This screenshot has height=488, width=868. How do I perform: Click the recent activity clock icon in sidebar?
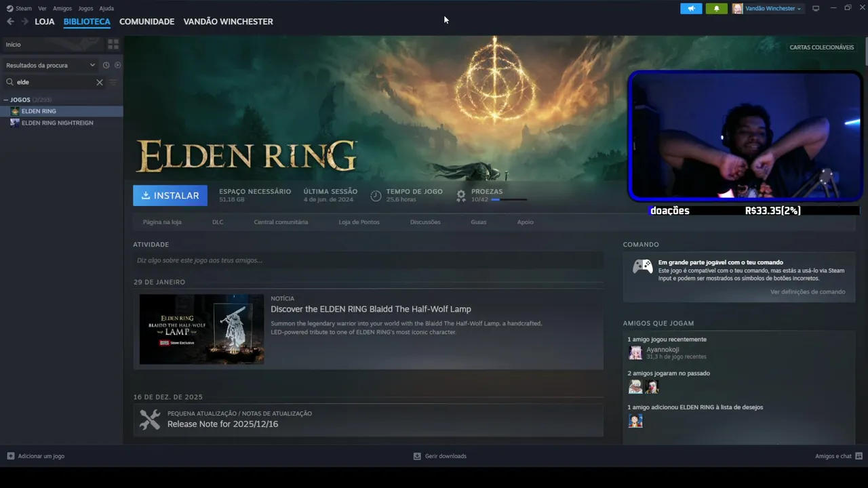pyautogui.click(x=106, y=65)
